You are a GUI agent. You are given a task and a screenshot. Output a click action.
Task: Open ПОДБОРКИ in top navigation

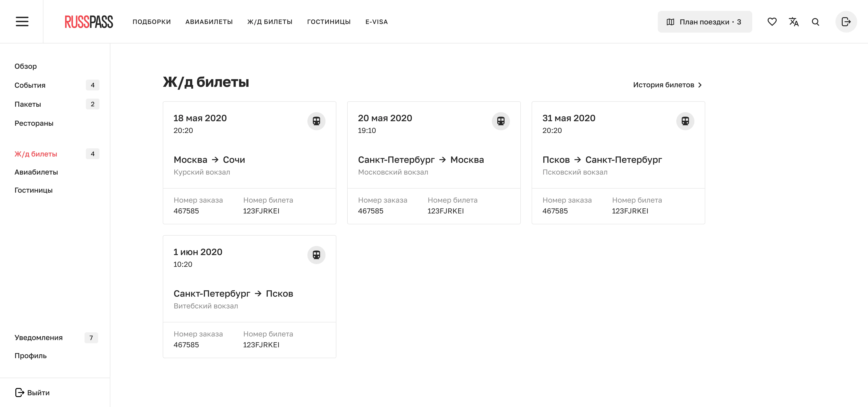click(x=152, y=22)
